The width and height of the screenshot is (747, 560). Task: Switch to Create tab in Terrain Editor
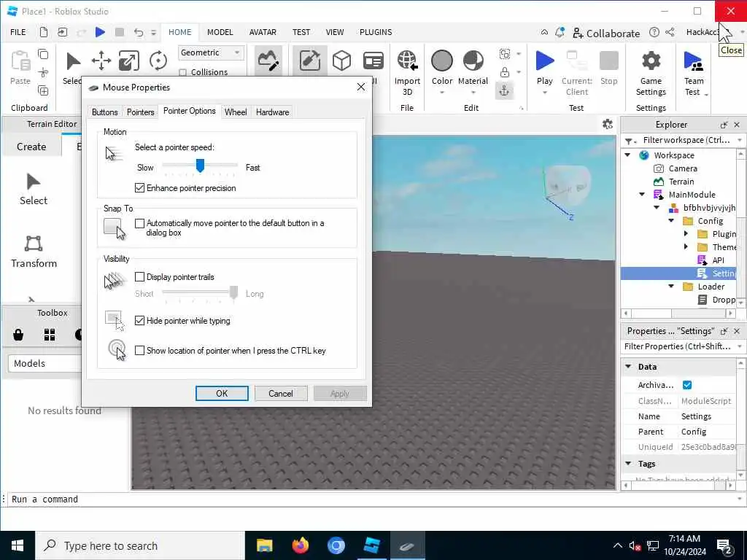click(31, 147)
